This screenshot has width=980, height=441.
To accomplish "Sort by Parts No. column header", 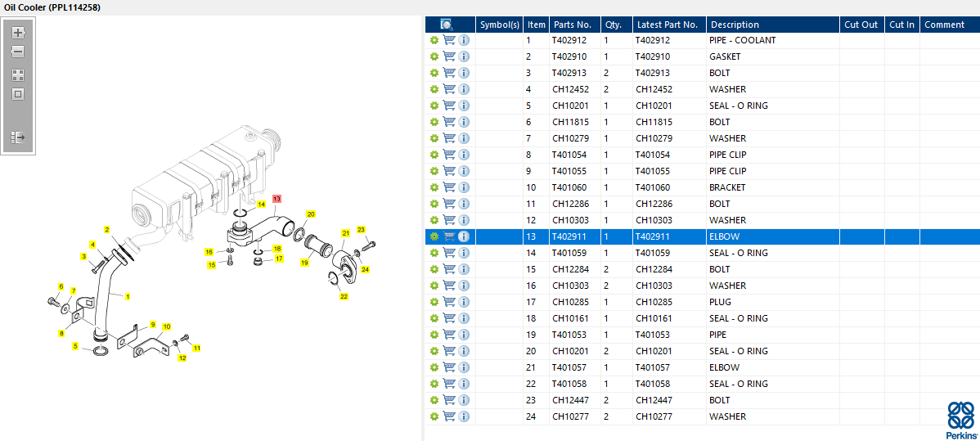I will click(574, 25).
